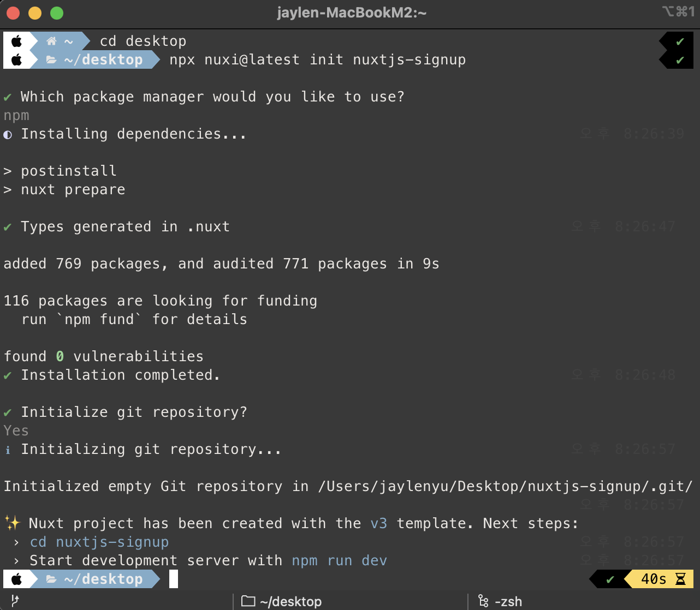
Task: Click the green check status on first prompt line
Action: coord(680,41)
